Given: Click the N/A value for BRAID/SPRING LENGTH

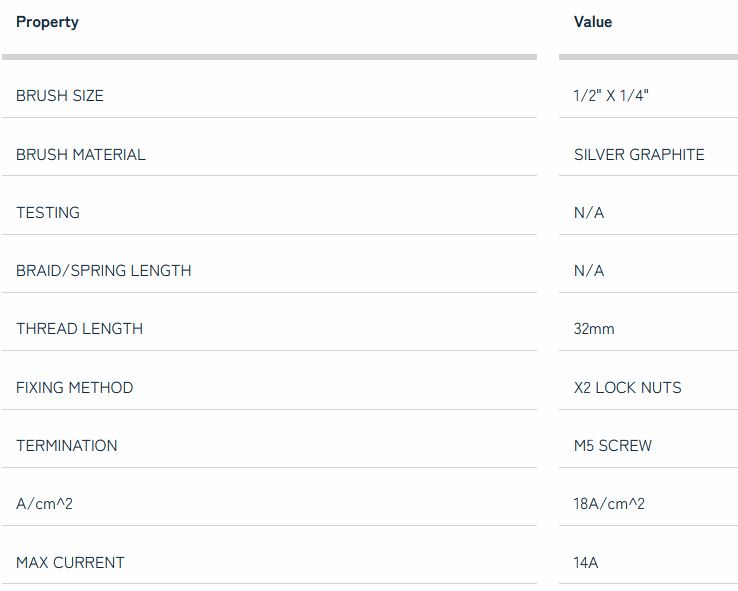Looking at the screenshot, I should (x=589, y=271).
